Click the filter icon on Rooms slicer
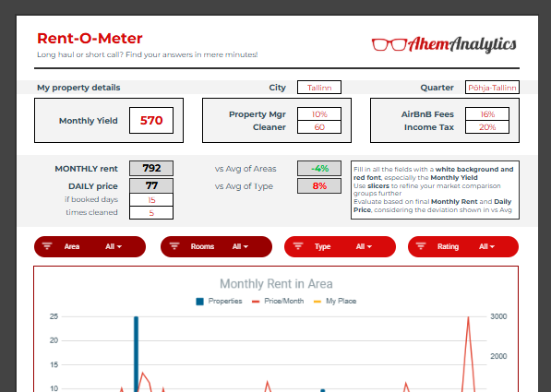Image resolution: width=551 pixels, height=392 pixels. click(174, 246)
